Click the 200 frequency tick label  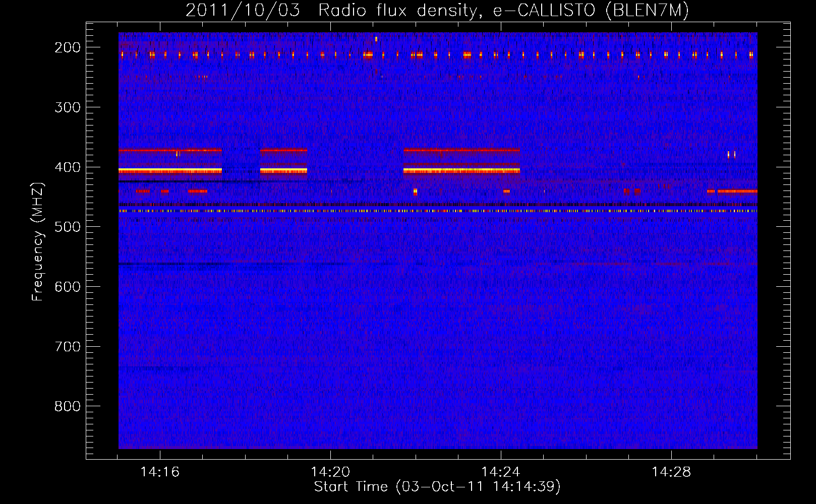pyautogui.click(x=68, y=47)
